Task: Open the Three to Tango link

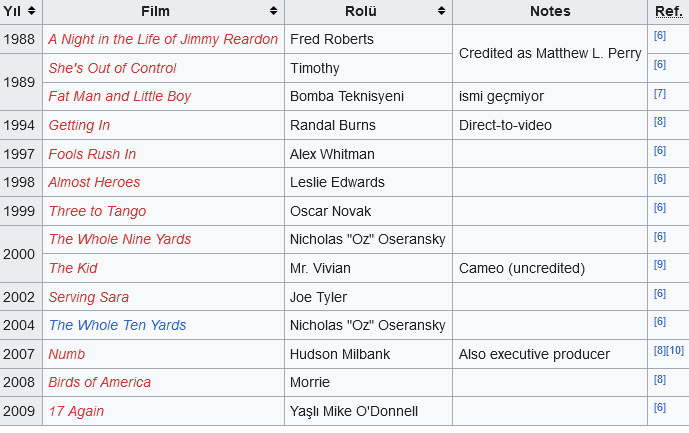Action: [x=97, y=211]
